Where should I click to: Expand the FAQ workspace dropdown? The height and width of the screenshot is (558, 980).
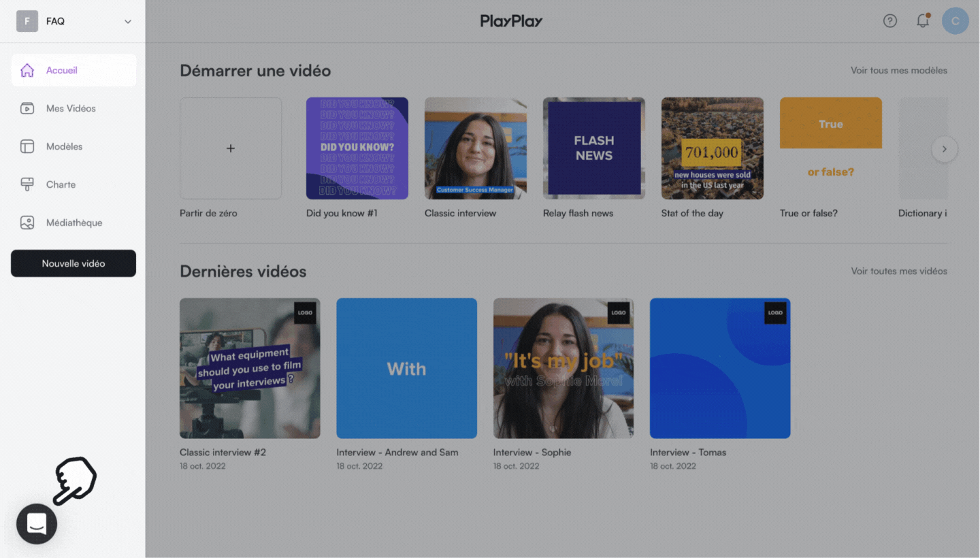click(x=127, y=21)
